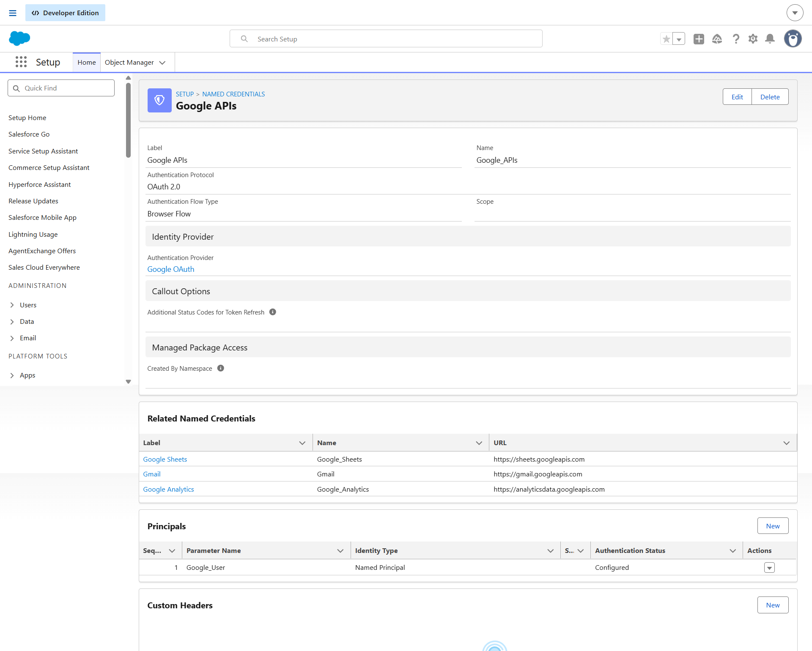Open Salesforce Go in the sidebar
Image resolution: width=812 pixels, height=651 pixels.
[x=29, y=134]
